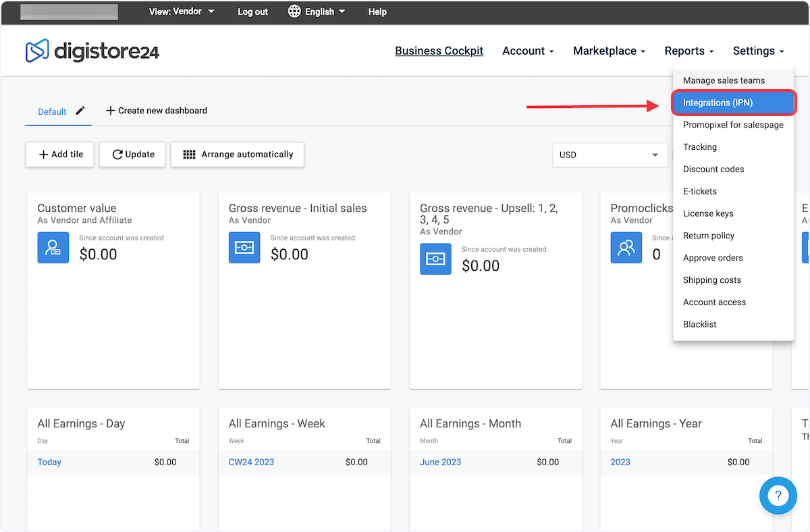810x532 pixels.
Task: Click the Today link
Action: click(49, 462)
